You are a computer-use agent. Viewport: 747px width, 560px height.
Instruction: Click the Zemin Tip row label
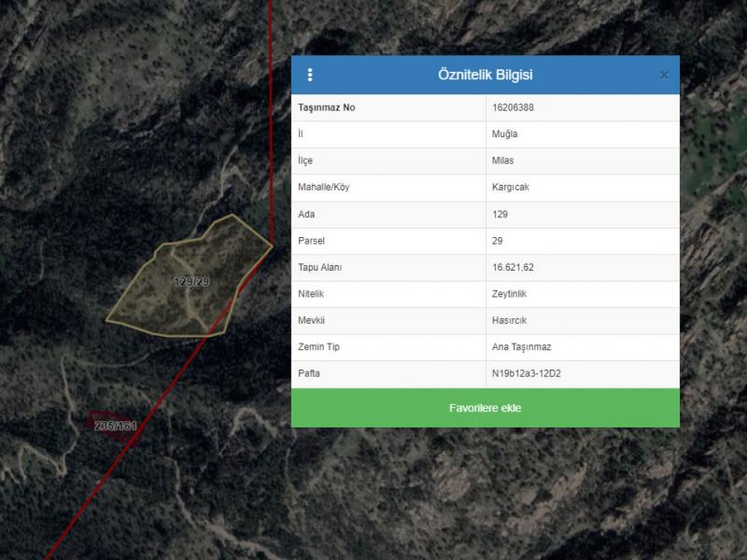318,347
